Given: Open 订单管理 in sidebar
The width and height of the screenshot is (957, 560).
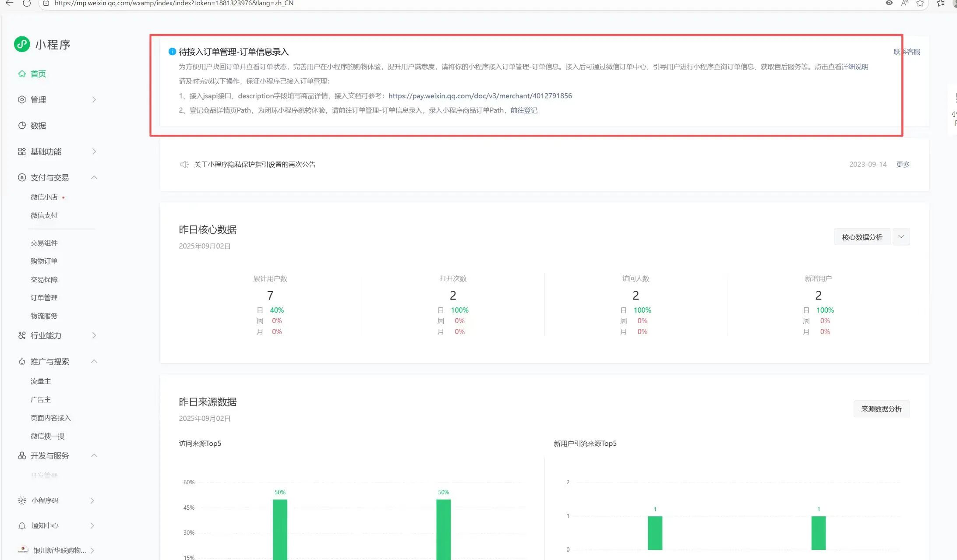Looking at the screenshot, I should [x=44, y=298].
